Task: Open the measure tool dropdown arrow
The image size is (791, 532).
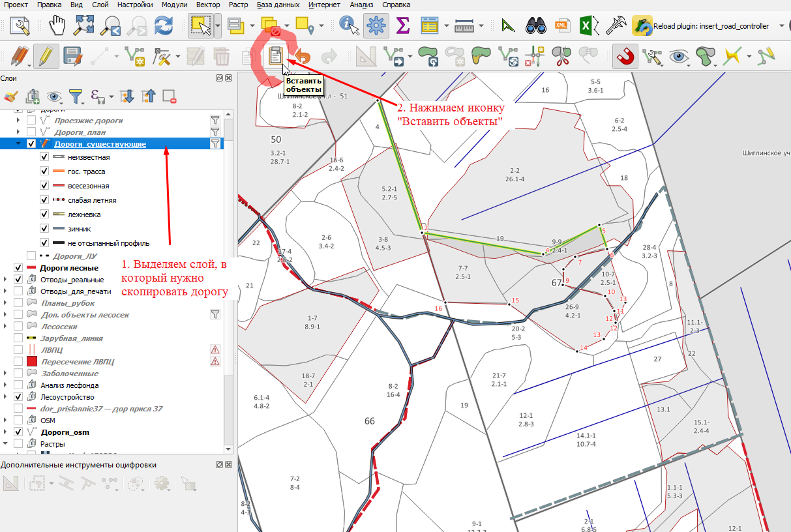Action: point(481,26)
